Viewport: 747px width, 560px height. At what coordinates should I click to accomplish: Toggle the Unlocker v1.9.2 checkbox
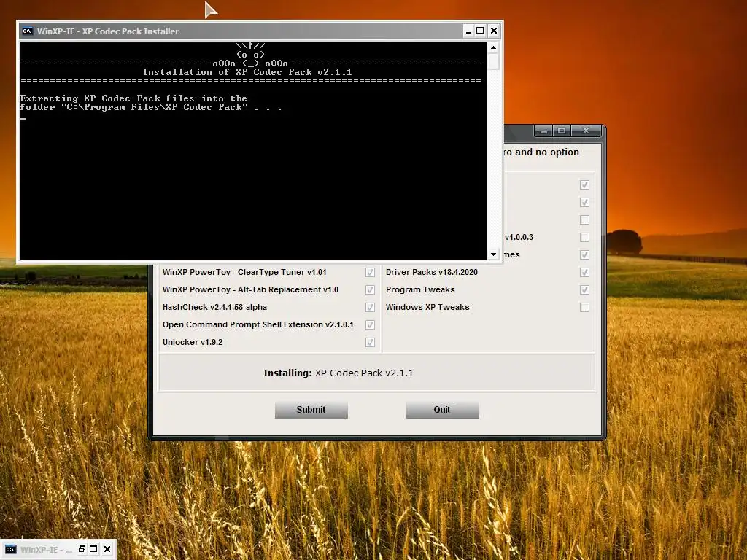coord(370,342)
